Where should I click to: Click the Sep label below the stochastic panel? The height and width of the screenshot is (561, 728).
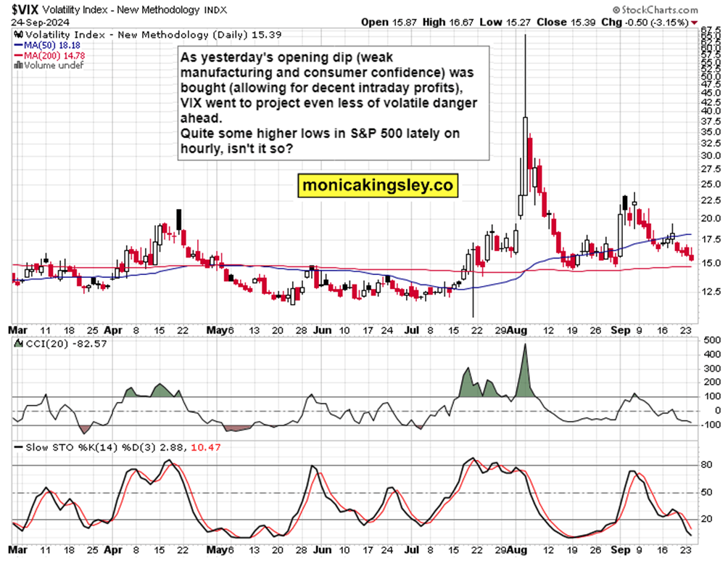pos(621,550)
